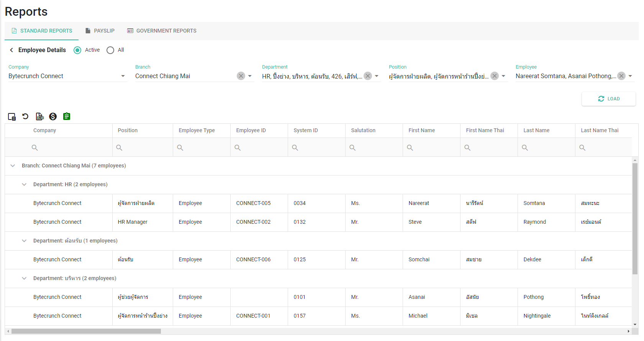The width and height of the screenshot is (644, 341).
Task: Collapse the Department ต้อนรับ group
Action: tap(24, 241)
